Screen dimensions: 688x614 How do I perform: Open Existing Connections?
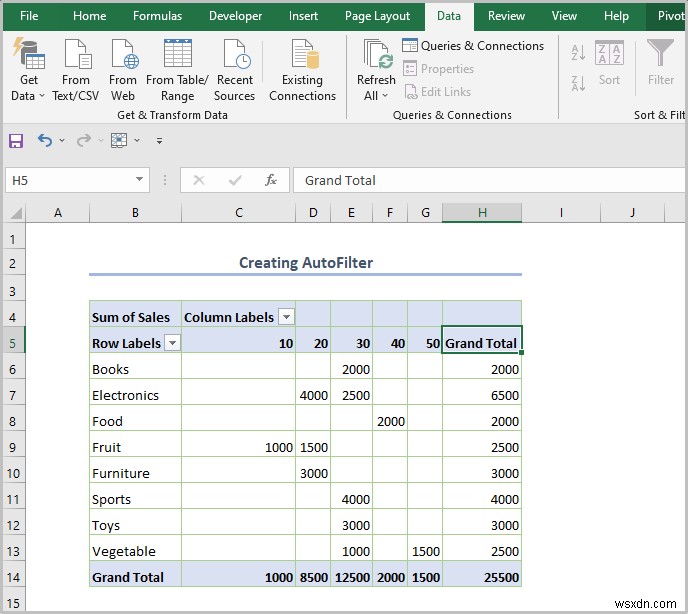tap(302, 70)
